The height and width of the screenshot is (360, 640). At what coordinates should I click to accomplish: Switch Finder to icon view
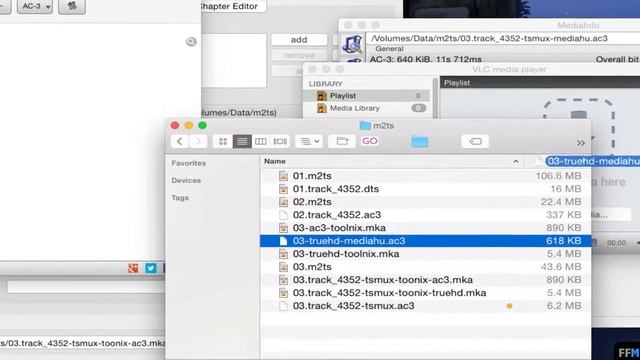[223, 141]
